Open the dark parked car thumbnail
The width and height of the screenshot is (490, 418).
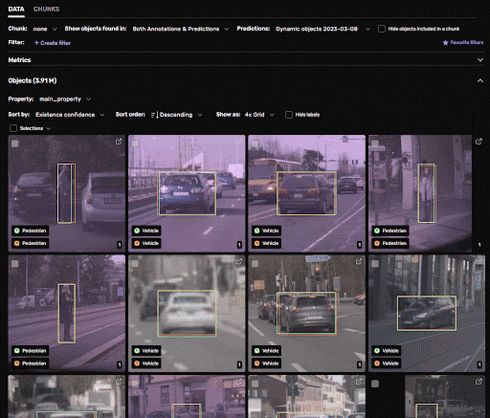(427, 313)
